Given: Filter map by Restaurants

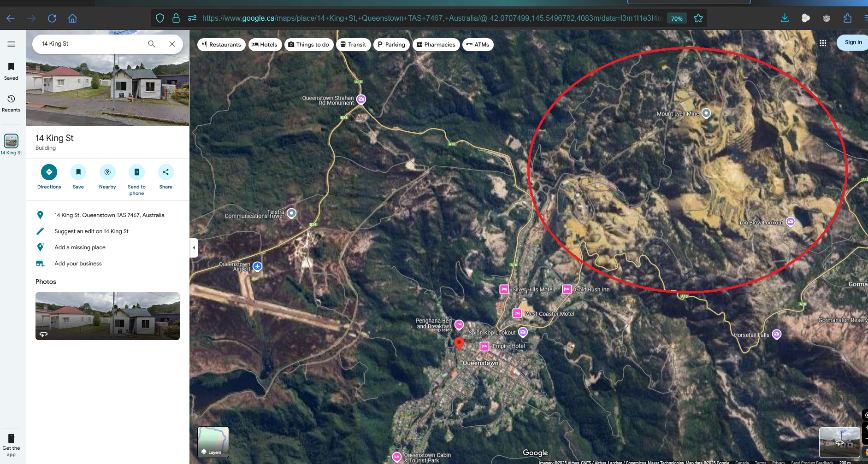Looking at the screenshot, I should 221,45.
